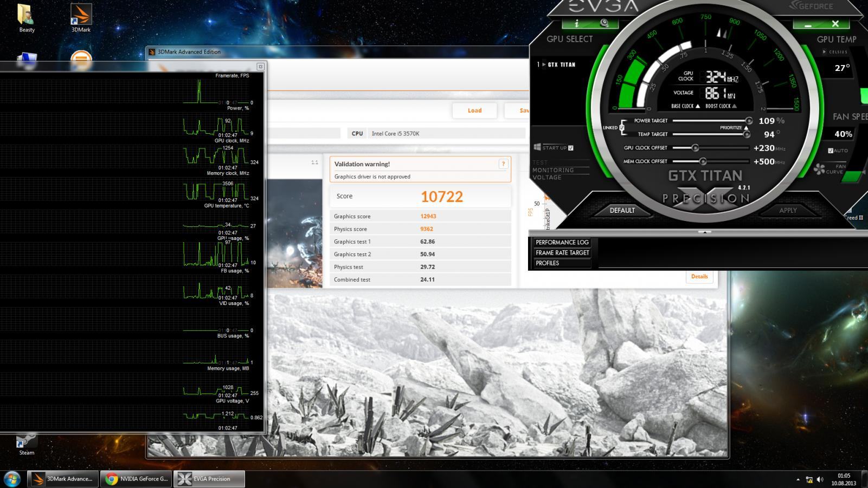Select Boost Clock mode arrow
868x488 pixels.
point(734,106)
